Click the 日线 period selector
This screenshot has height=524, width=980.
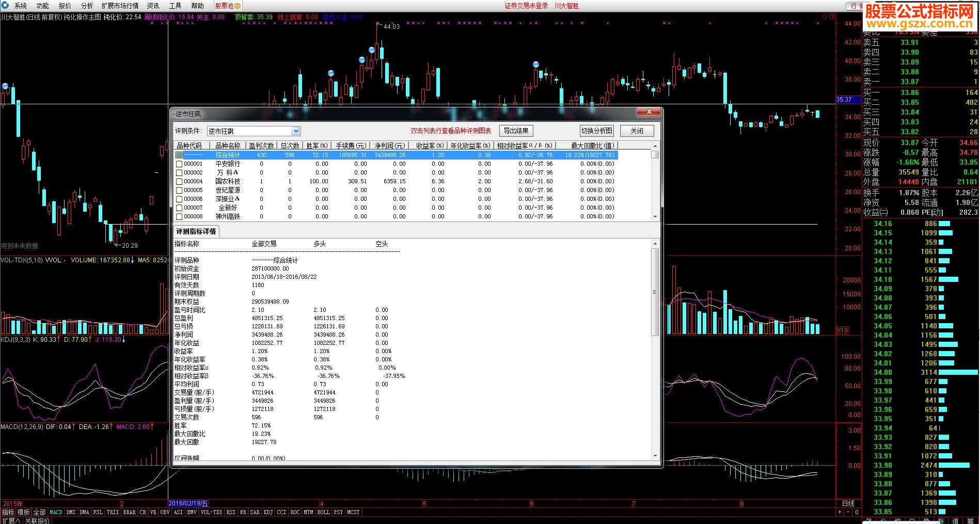(848, 503)
